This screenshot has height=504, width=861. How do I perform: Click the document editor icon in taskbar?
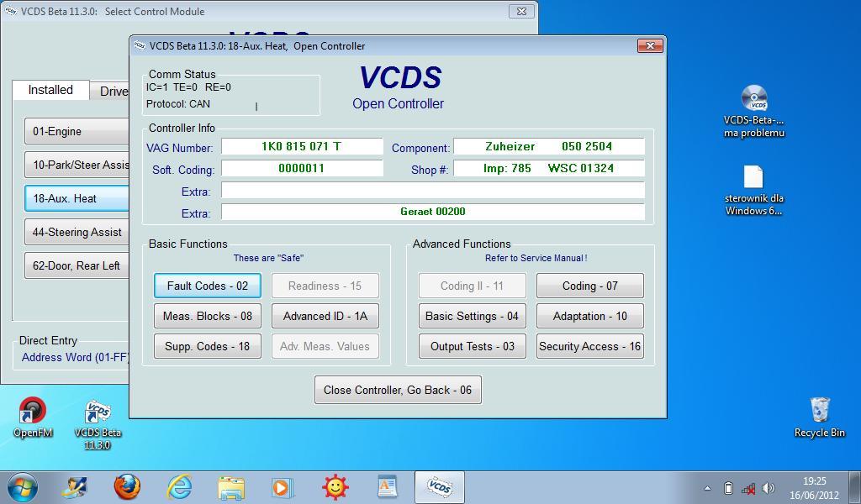387,487
